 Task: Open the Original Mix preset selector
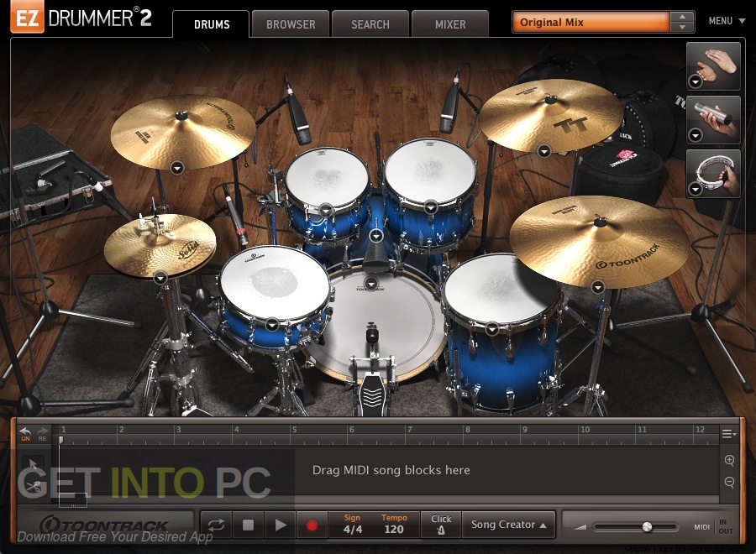(591, 22)
